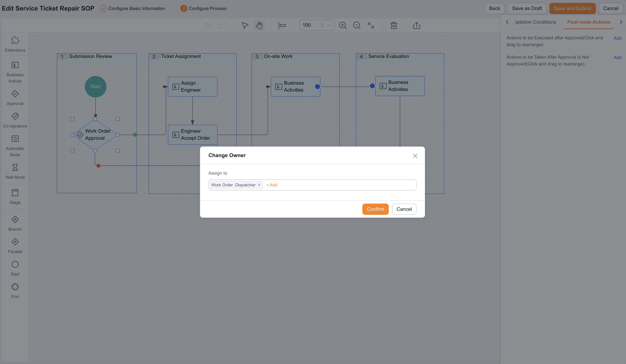Click Cancel in Change Owner dialog
The width and height of the screenshot is (626, 364).
pos(404,209)
